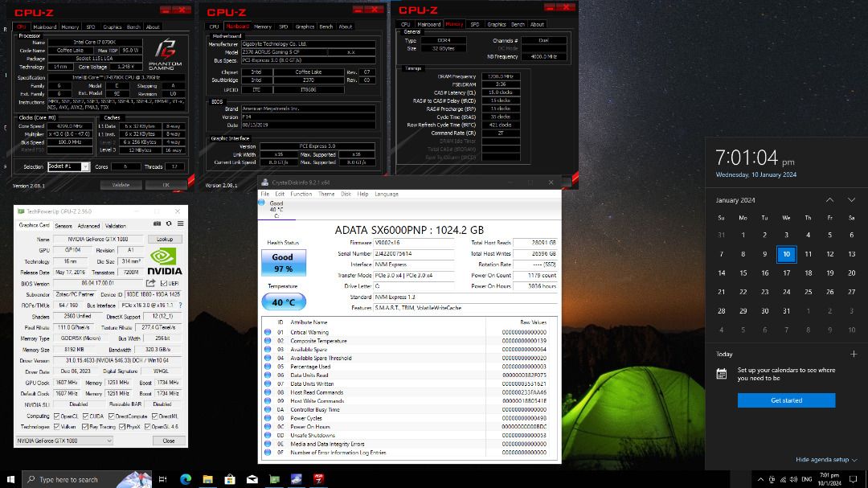This screenshot has height=488, width=868.
Task: Open the Mail app from the taskbar
Action: point(252,479)
